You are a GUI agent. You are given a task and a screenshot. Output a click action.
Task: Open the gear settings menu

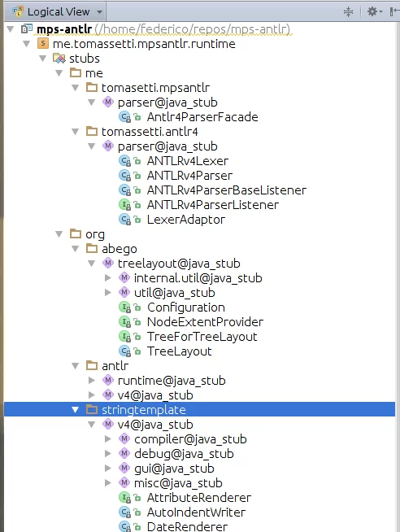375,12
